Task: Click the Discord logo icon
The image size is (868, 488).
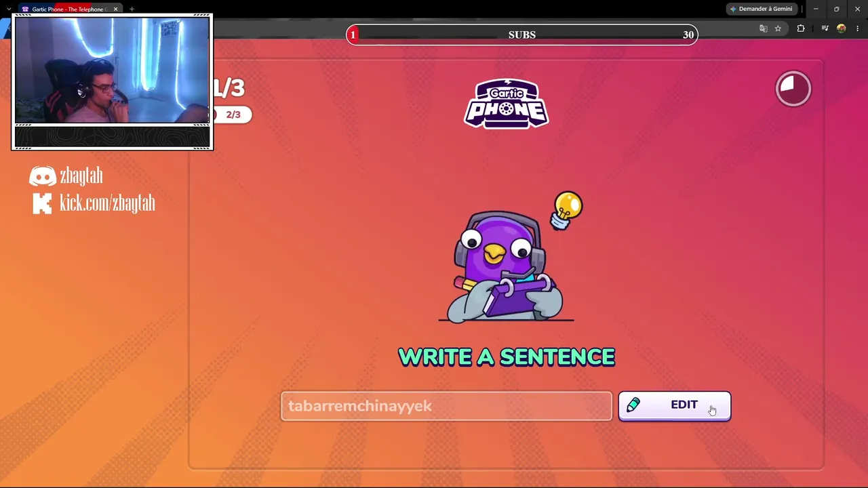Action: pyautogui.click(x=43, y=177)
